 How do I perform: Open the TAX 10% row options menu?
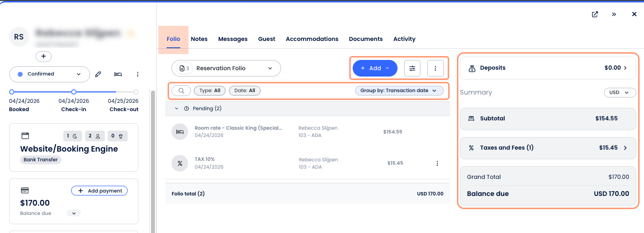point(437,163)
